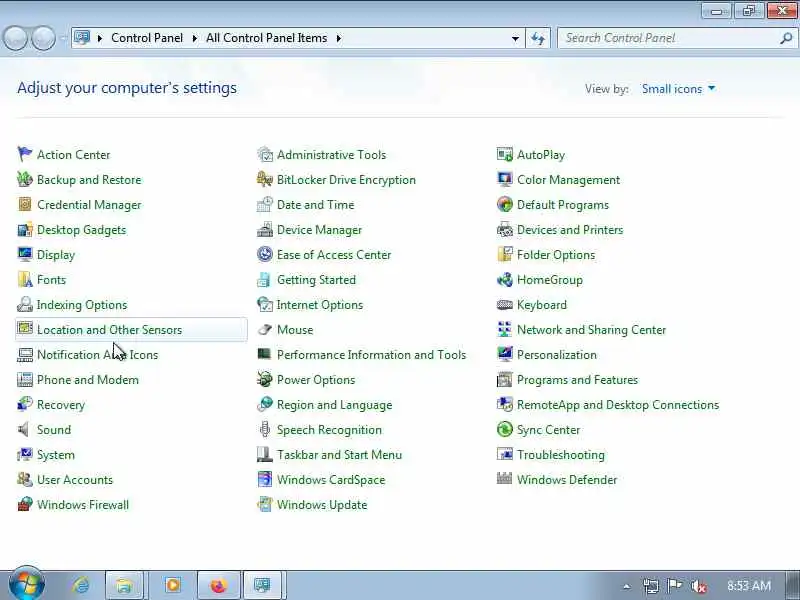
Task: Open the Windows CardSpace link
Action: click(x=331, y=480)
